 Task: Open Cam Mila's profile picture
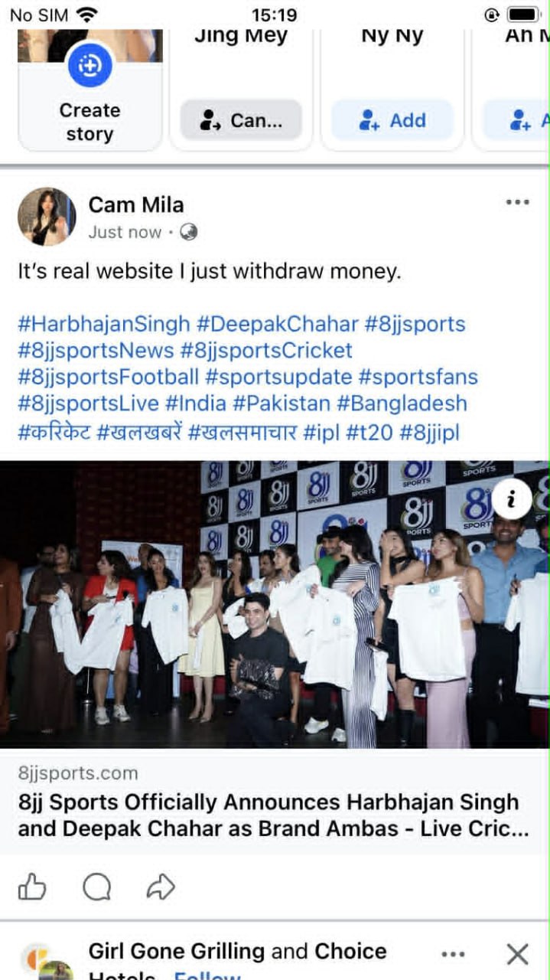point(47,217)
